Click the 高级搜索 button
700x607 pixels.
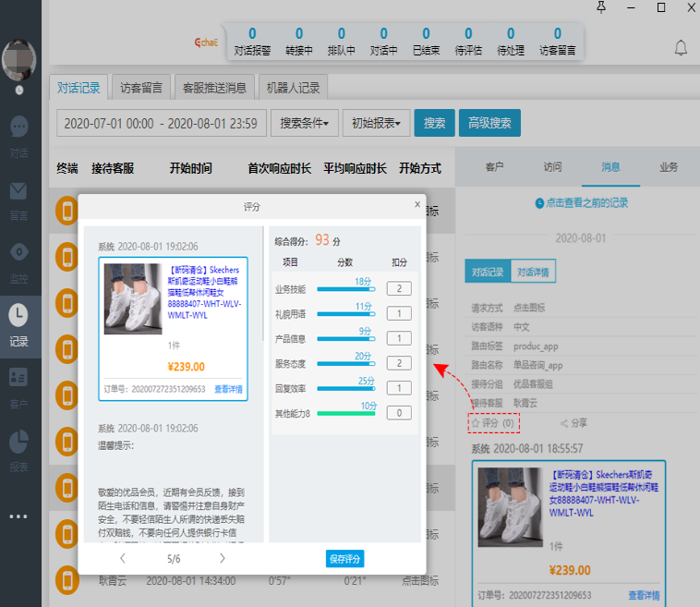pyautogui.click(x=489, y=123)
